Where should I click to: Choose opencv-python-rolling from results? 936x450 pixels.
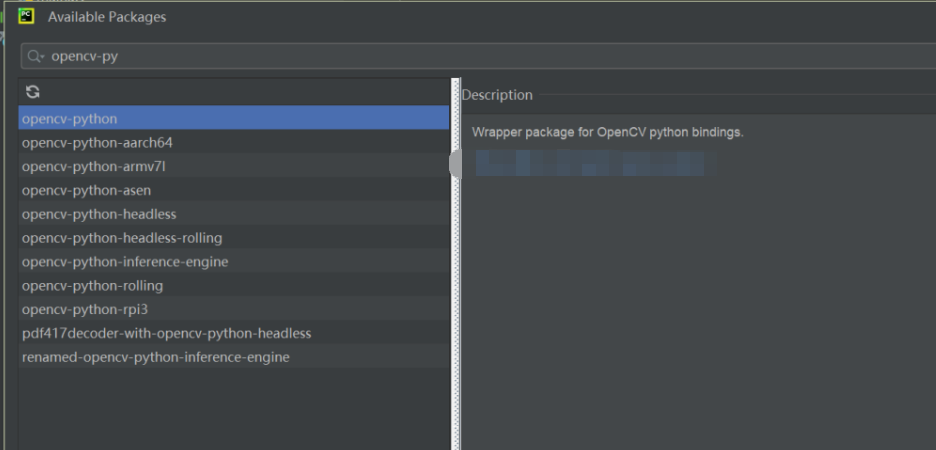tap(92, 286)
